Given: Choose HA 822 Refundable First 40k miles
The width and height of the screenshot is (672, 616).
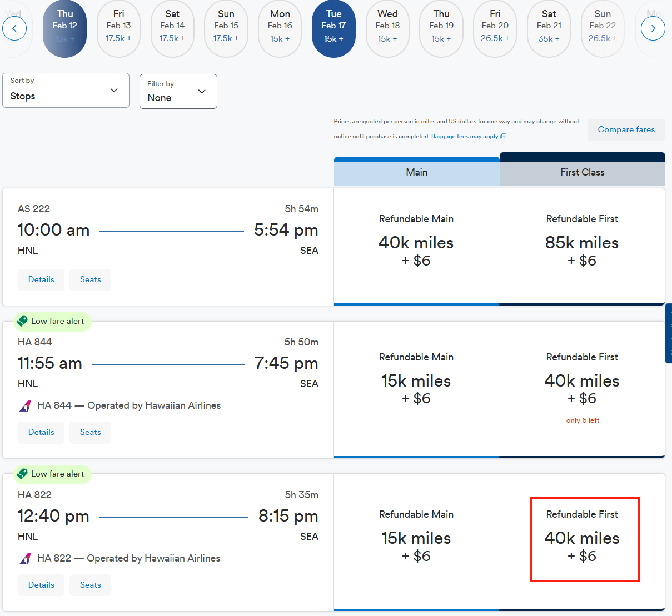Looking at the screenshot, I should (582, 542).
